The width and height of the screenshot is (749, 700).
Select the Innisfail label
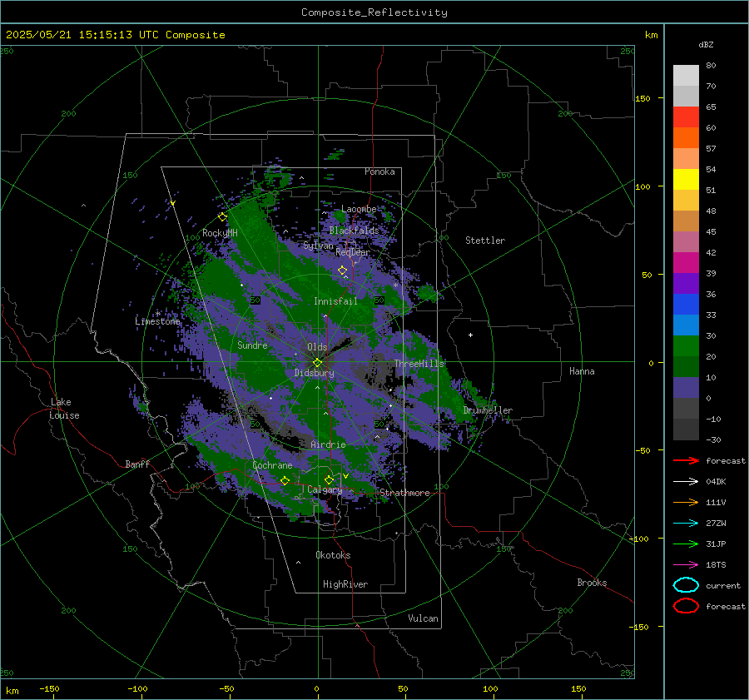pyautogui.click(x=335, y=301)
